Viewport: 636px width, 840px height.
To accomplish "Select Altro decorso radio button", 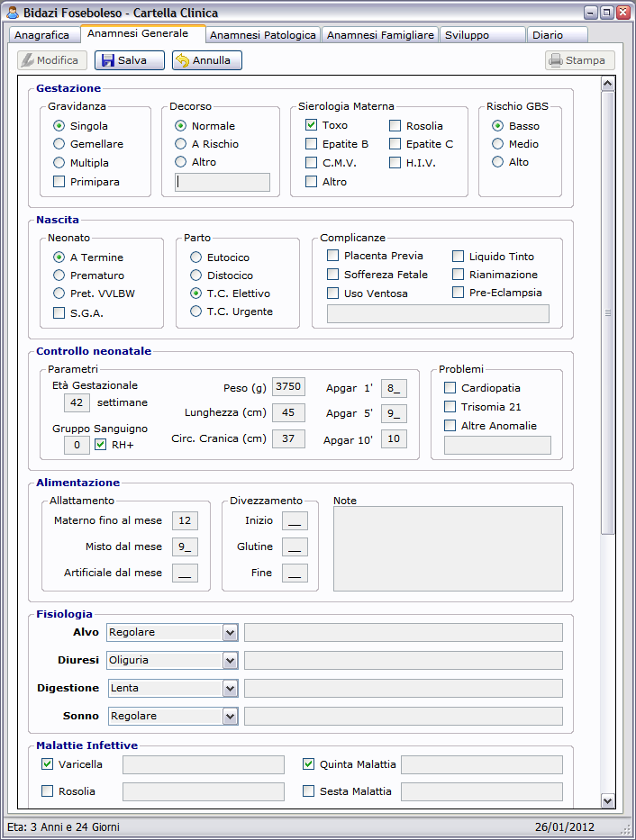I will tap(180, 162).
